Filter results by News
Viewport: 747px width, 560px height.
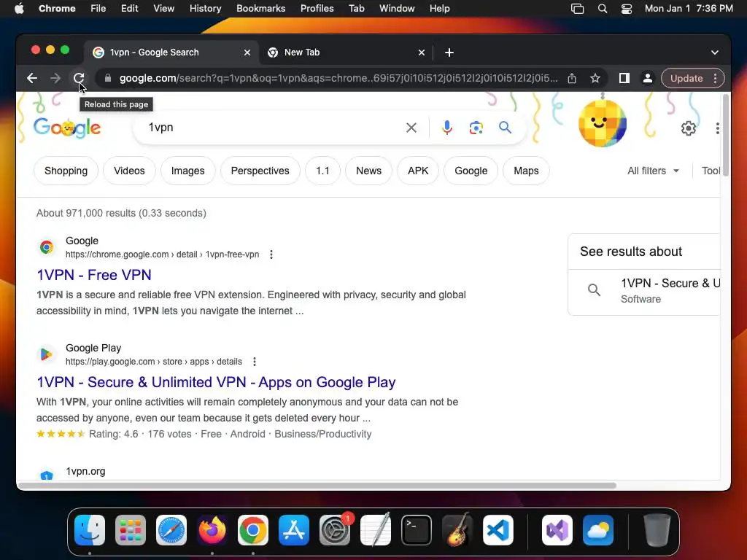coord(368,171)
